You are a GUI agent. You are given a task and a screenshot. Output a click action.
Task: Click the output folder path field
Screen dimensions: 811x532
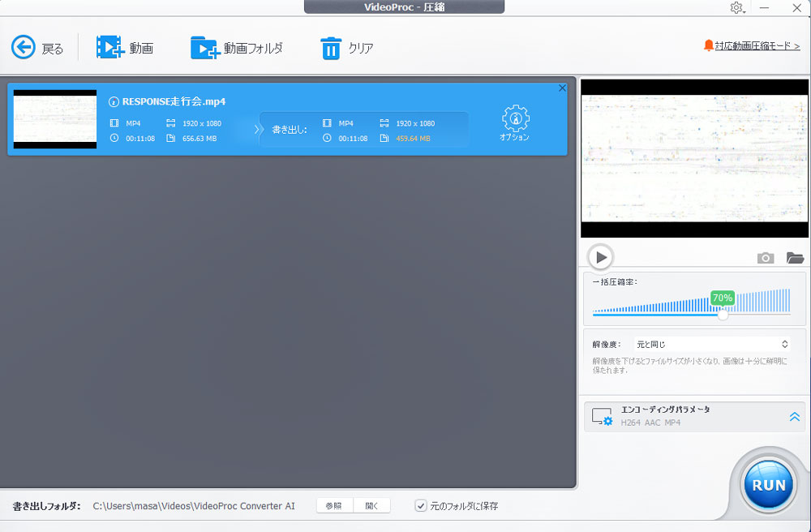[194, 506]
